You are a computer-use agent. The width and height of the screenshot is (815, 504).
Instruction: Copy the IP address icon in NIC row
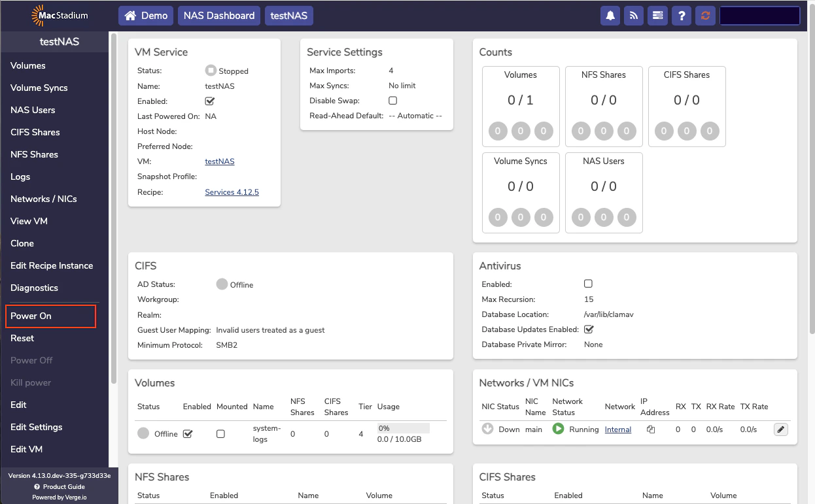click(651, 429)
